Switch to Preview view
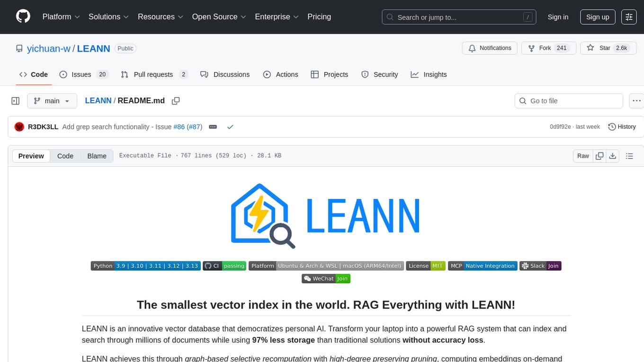 [31, 156]
